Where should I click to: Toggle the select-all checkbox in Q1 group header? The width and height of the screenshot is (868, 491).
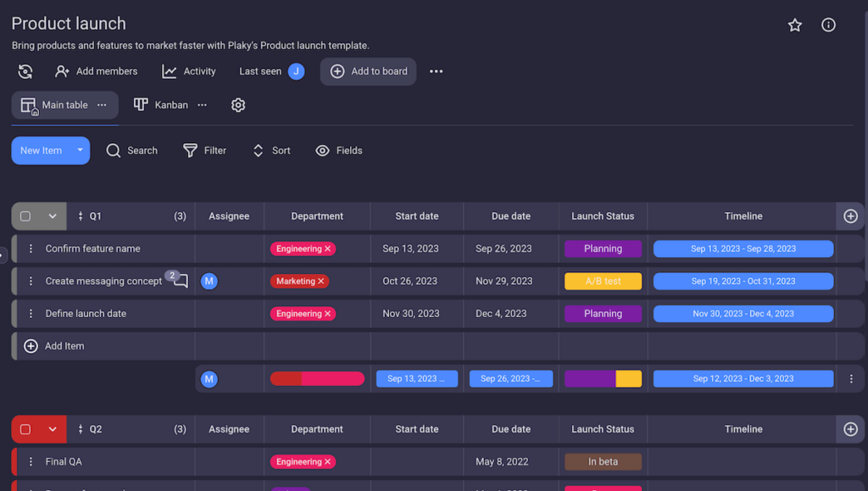[x=26, y=216]
